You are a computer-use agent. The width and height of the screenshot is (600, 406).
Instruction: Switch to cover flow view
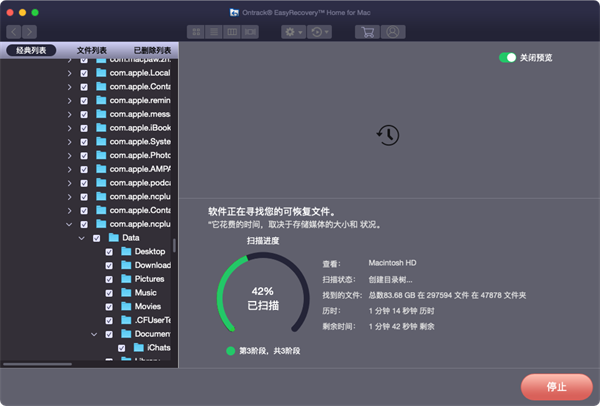pos(250,32)
